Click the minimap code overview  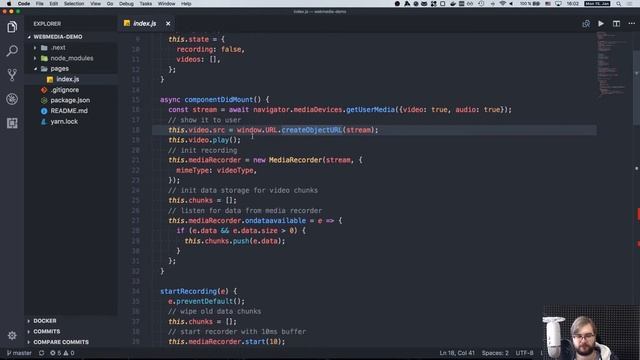613,65
